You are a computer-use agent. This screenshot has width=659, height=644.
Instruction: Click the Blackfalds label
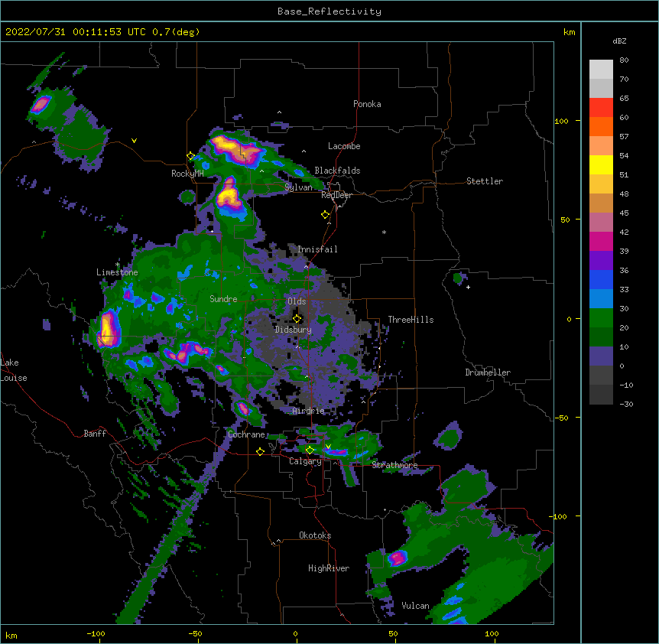tap(337, 171)
